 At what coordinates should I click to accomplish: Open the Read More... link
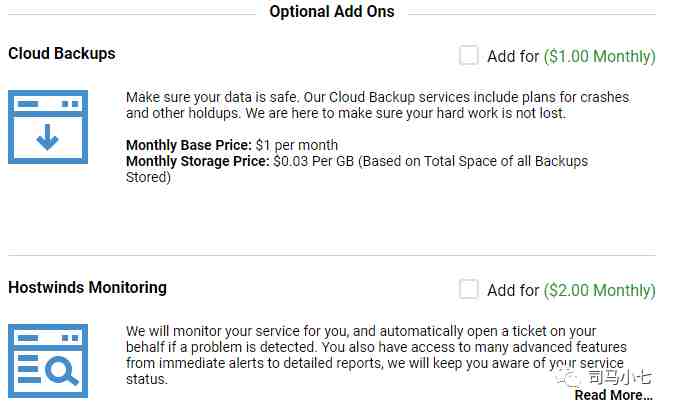coord(613,395)
